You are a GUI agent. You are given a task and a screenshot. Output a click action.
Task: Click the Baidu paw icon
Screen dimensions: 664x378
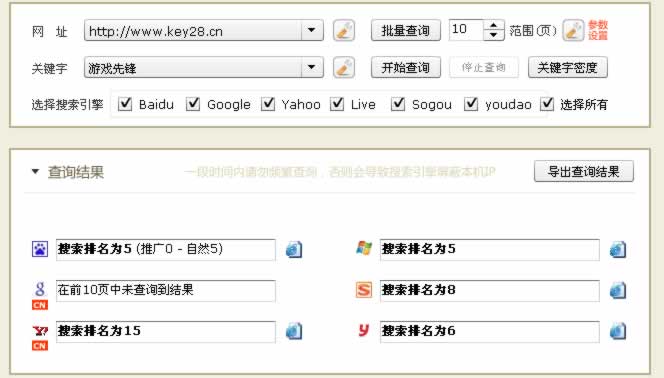pos(40,249)
